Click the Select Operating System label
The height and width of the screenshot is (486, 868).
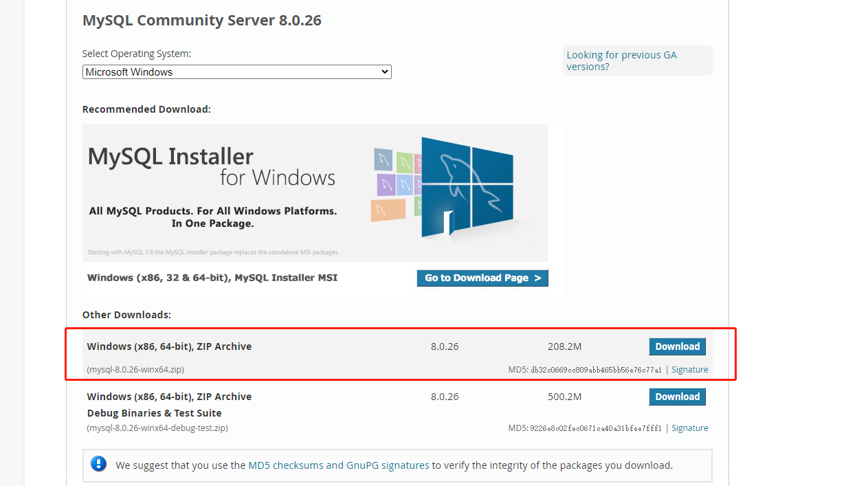click(x=137, y=54)
